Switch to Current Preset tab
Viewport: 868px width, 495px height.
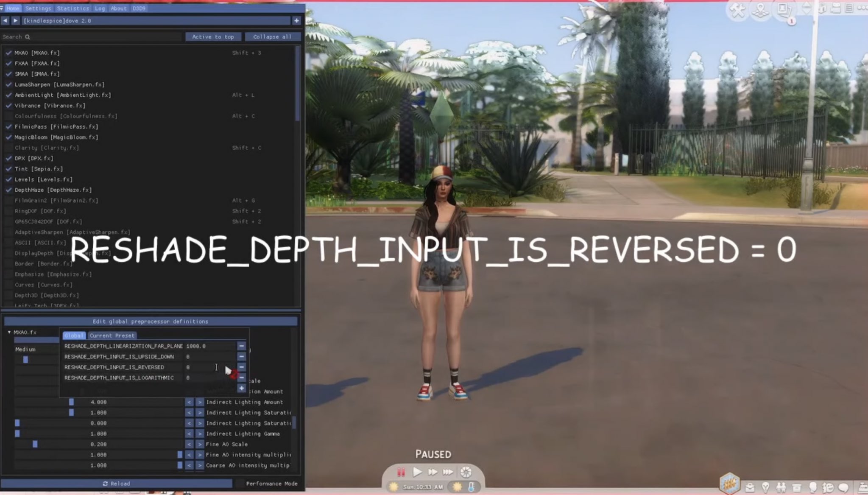(112, 336)
